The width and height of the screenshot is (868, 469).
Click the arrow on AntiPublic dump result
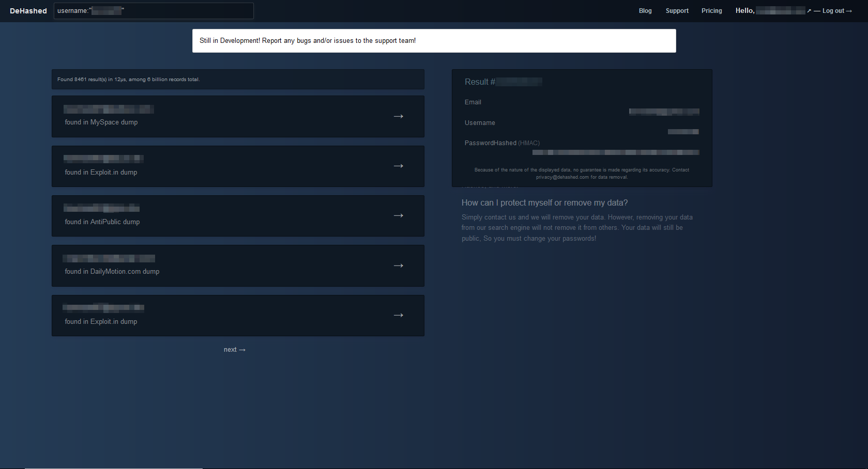398,215
